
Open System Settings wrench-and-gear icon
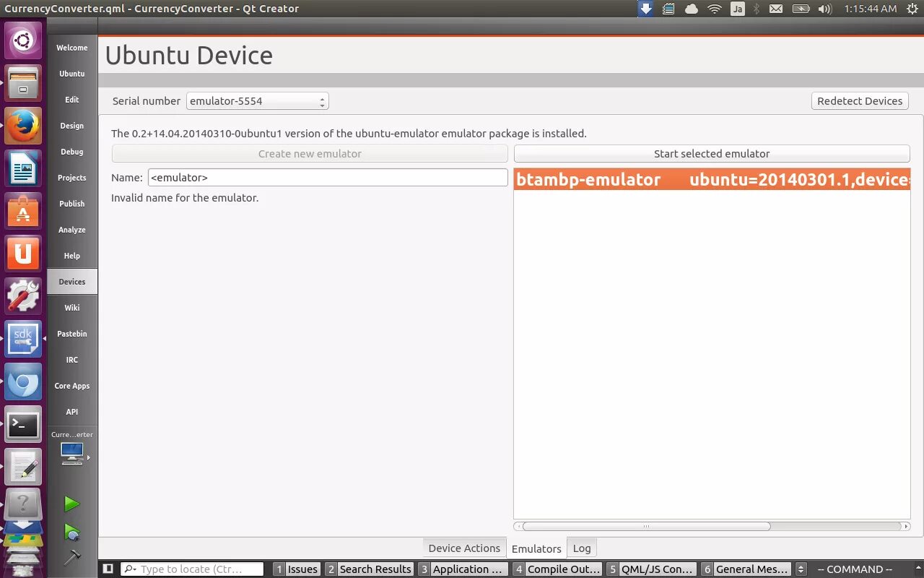[x=23, y=296]
